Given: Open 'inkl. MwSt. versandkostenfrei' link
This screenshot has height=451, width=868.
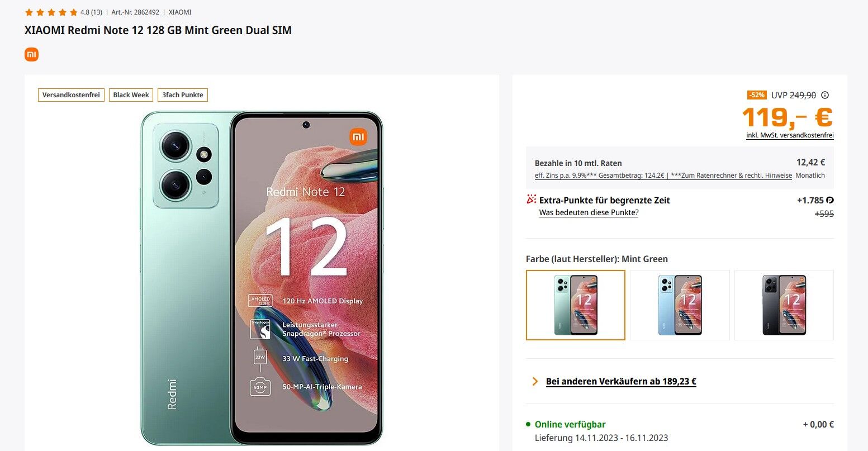Looking at the screenshot, I should click(x=790, y=135).
